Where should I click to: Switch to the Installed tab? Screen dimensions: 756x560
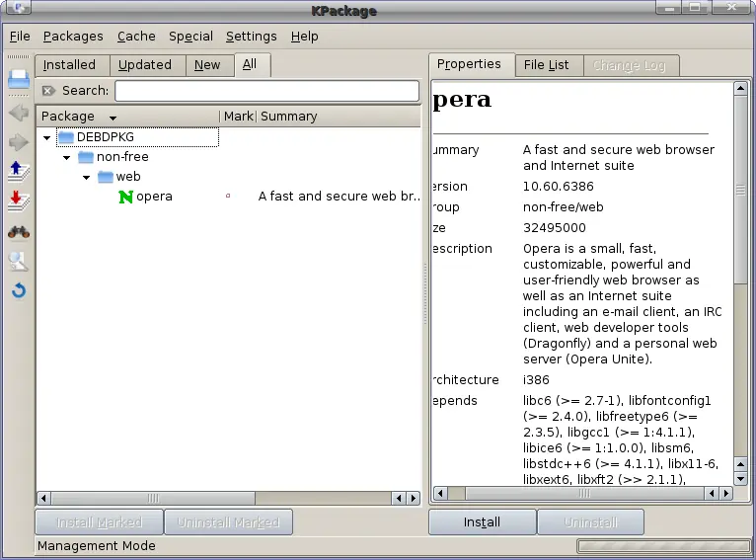(x=72, y=65)
